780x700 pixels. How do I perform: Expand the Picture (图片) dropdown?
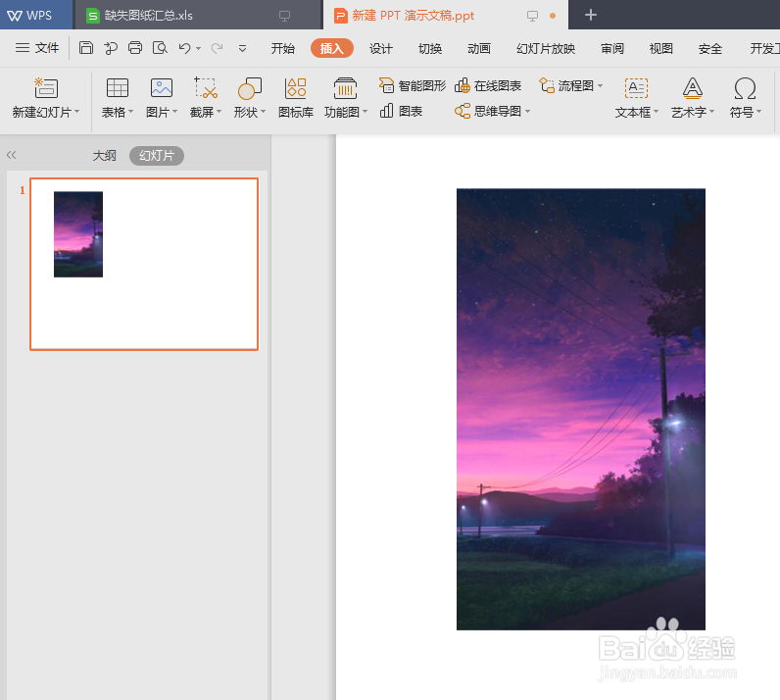point(175,112)
